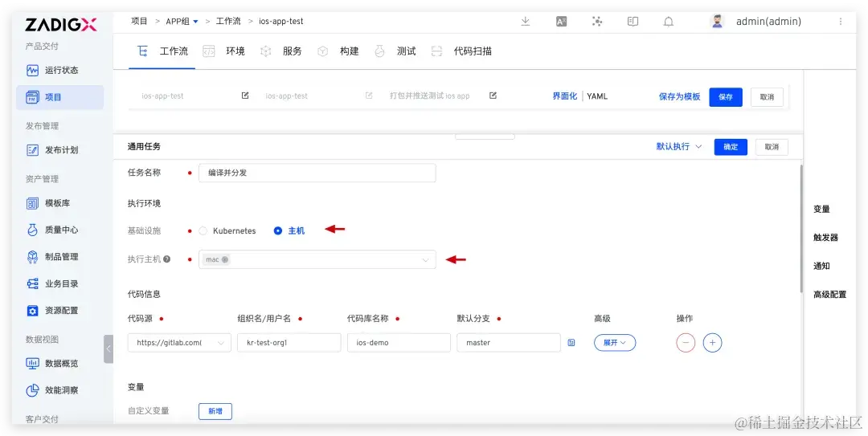Switch to 界面化 view mode
Screen dimensions: 868x436
(x=565, y=96)
